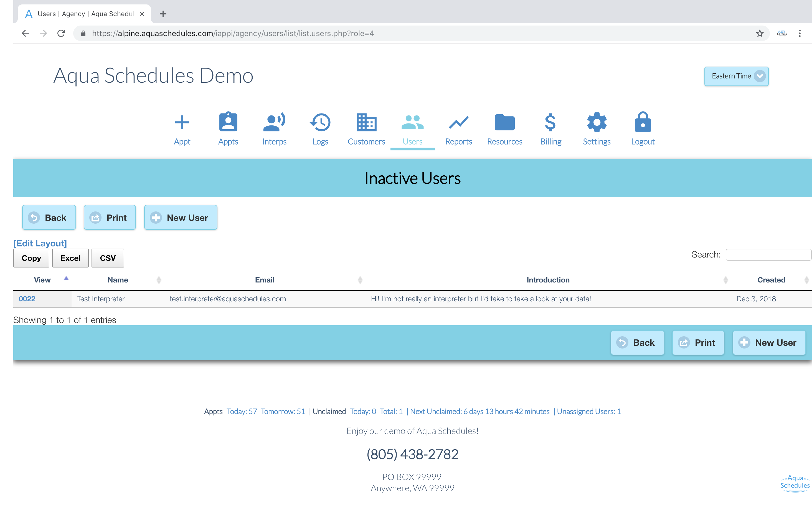Open the Interps speaking-person icon
This screenshot has width=812, height=515.
(x=274, y=122)
